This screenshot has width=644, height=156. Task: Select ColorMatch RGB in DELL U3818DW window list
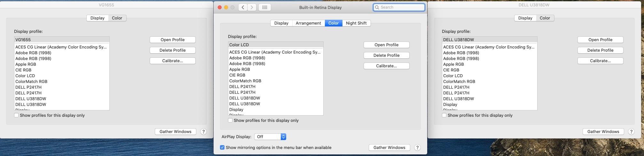(x=490, y=81)
